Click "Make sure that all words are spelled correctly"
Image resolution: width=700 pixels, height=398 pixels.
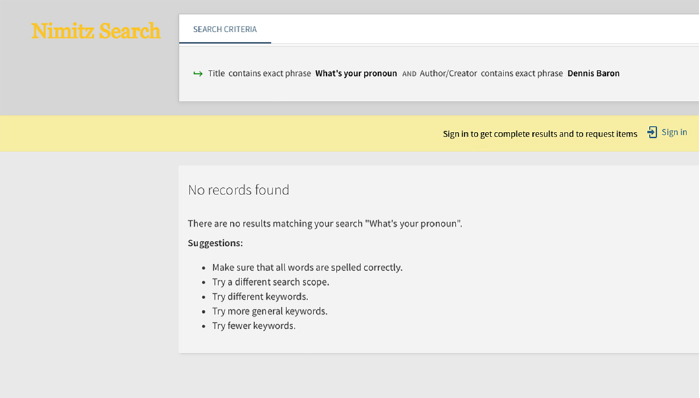tap(307, 267)
